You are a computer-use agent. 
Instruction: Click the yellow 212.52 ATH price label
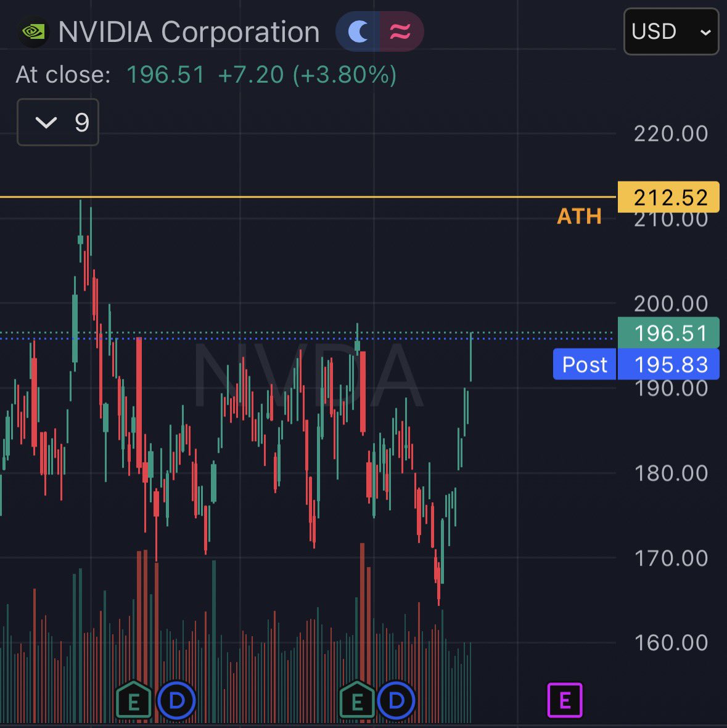pyautogui.click(x=668, y=197)
